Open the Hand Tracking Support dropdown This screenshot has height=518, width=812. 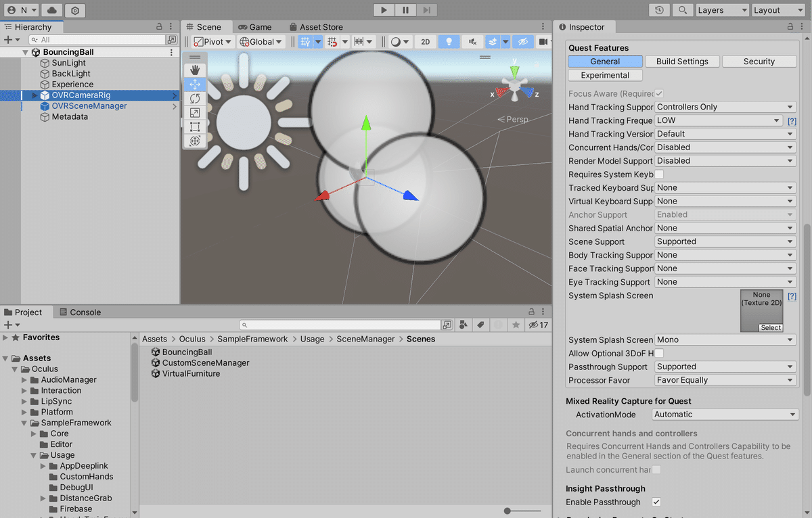pos(724,106)
